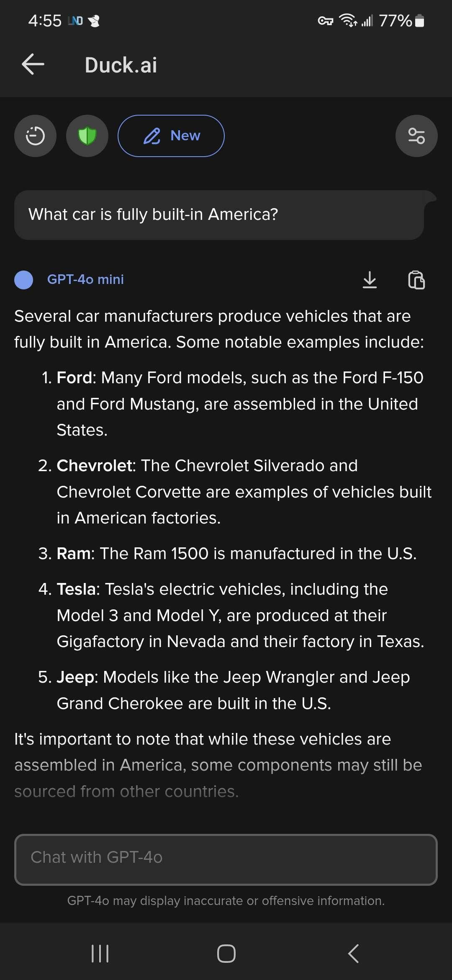The width and height of the screenshot is (452, 980).
Task: Open chat settings sliders icon
Action: pos(416,136)
